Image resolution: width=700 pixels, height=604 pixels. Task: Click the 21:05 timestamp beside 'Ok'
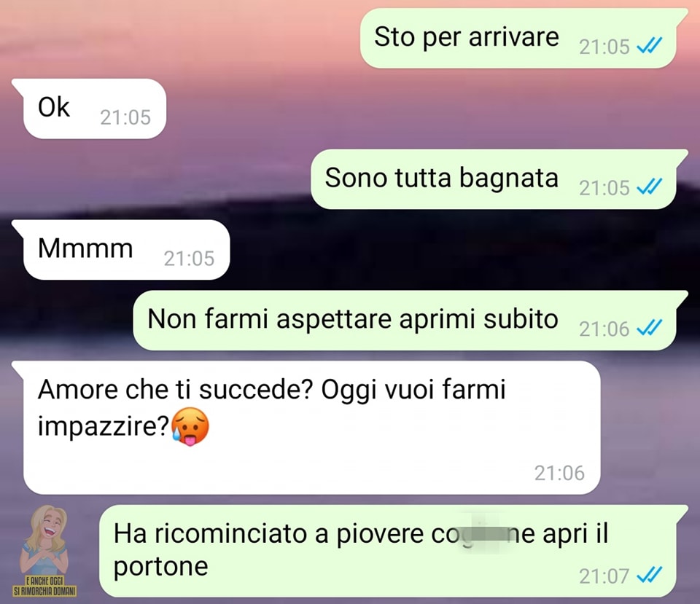[125, 117]
